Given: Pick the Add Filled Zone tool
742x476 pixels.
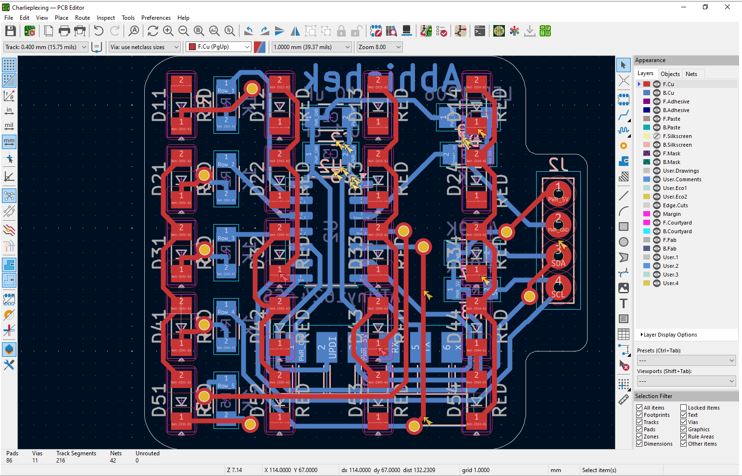Looking at the screenshot, I should 624,161.
